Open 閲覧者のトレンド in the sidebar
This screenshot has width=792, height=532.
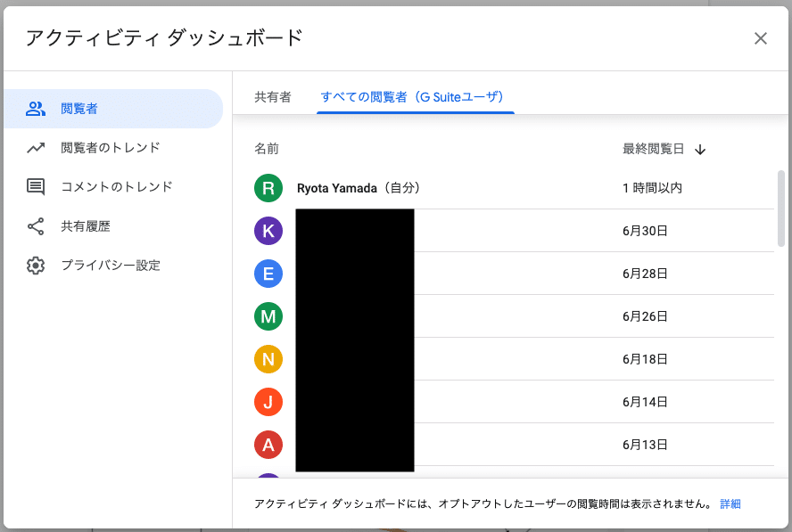(111, 148)
